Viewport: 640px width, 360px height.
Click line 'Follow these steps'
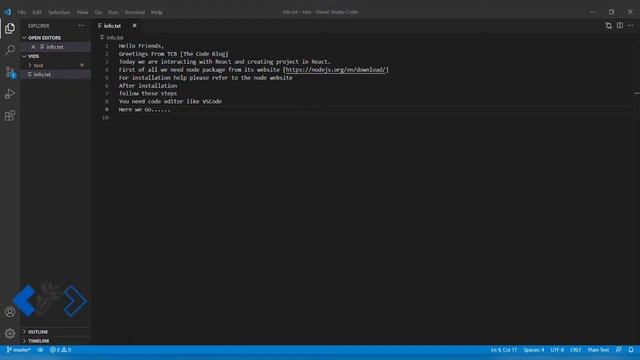point(148,93)
